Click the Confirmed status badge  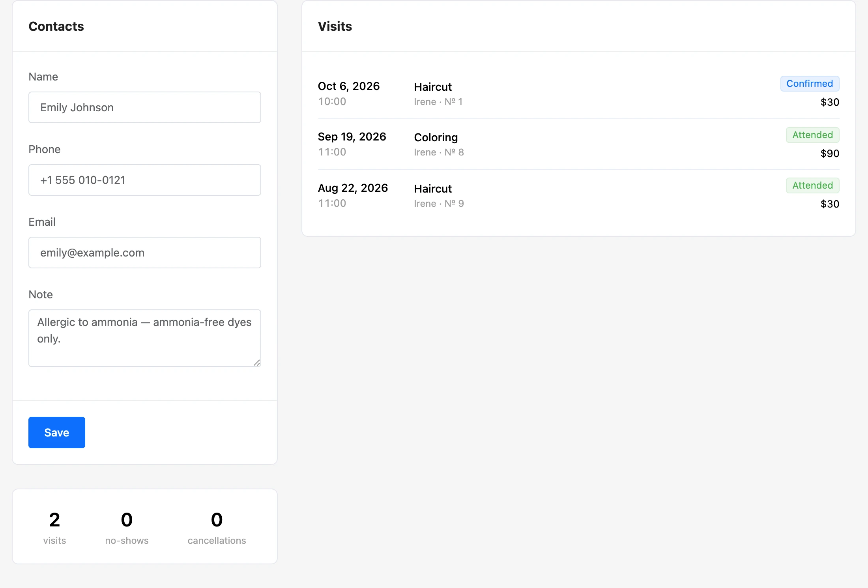810,84
